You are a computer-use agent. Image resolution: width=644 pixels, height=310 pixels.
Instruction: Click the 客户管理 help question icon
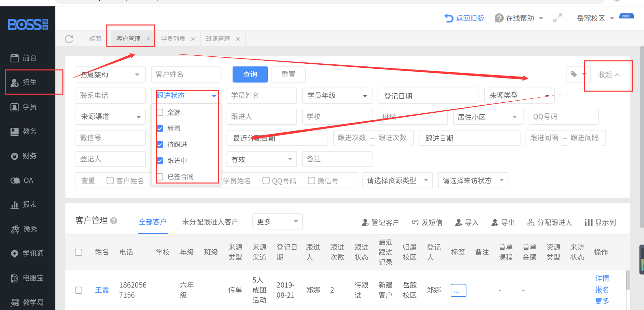click(x=114, y=221)
